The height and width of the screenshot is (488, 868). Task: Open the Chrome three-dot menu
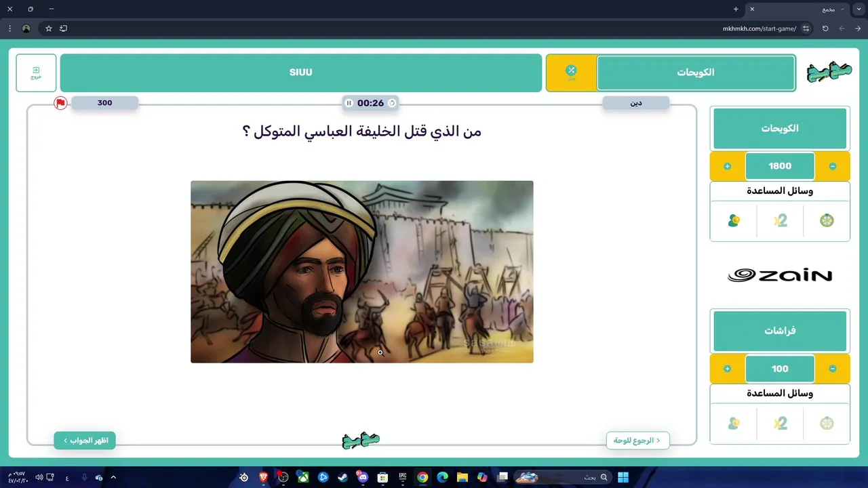(9, 28)
